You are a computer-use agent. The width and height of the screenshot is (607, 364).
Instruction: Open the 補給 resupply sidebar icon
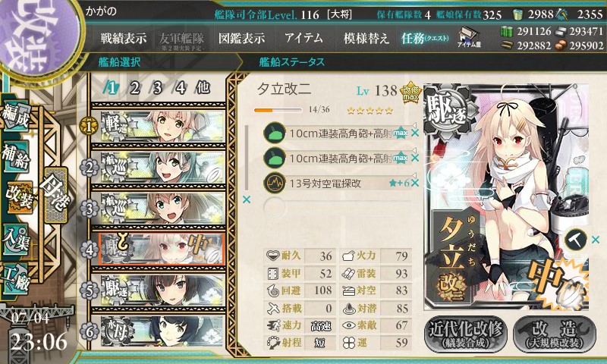point(16,157)
